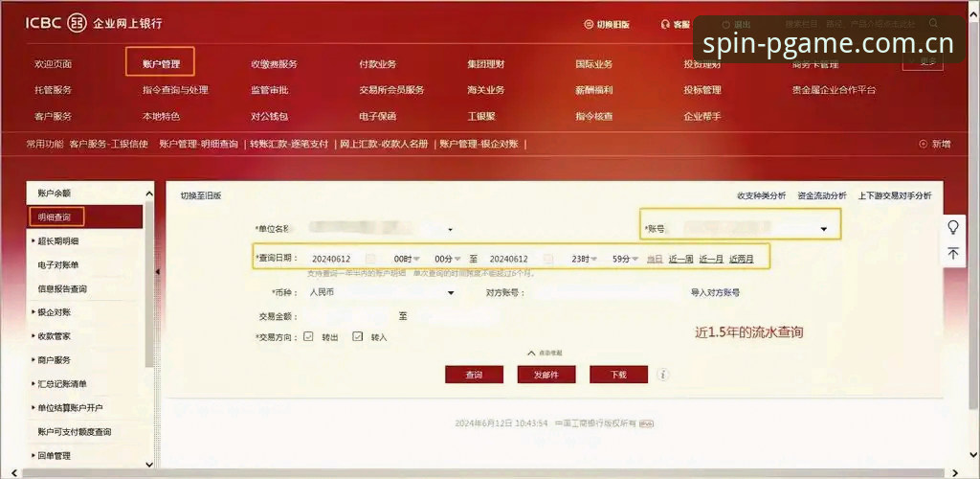
Task: Click the ICBC logo icon
Action: (x=77, y=23)
